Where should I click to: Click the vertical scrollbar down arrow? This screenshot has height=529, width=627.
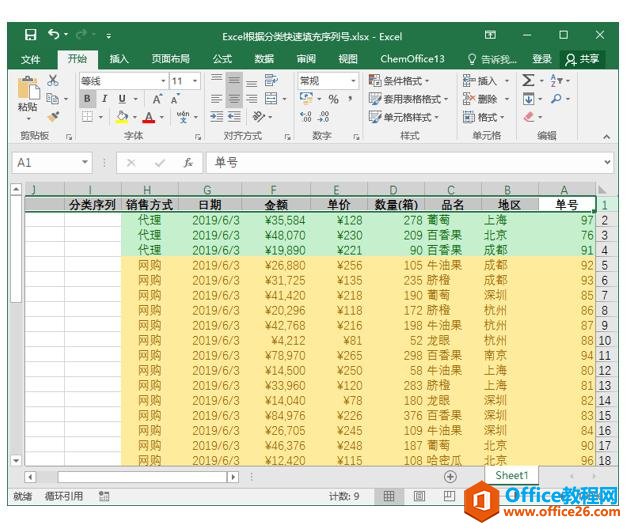[x=16, y=461]
